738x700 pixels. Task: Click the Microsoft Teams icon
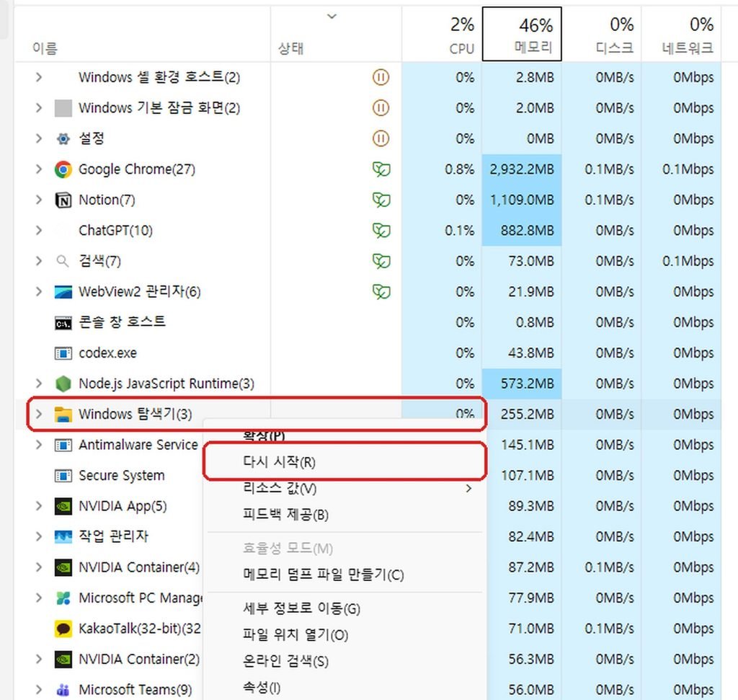point(63,690)
